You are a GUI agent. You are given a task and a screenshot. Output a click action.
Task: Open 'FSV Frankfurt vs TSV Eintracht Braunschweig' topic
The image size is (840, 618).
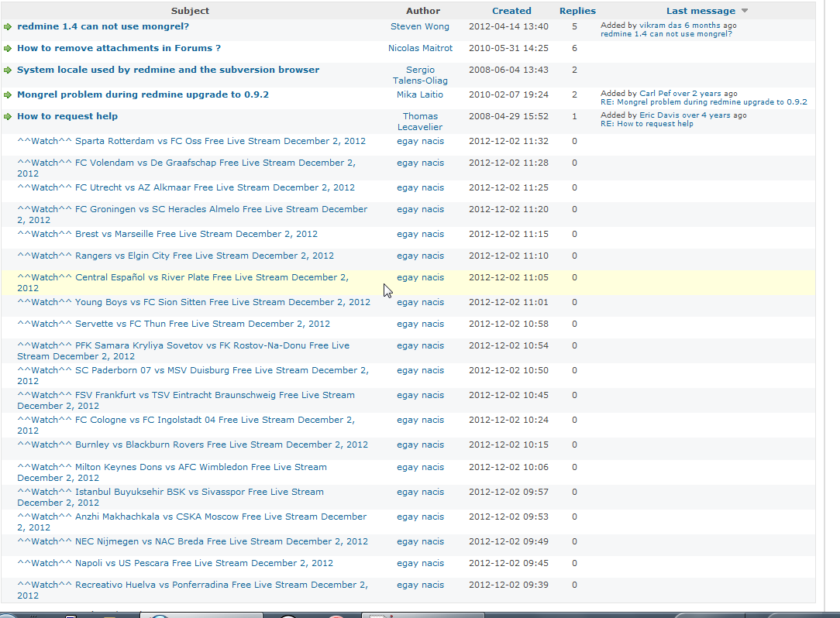(186, 400)
